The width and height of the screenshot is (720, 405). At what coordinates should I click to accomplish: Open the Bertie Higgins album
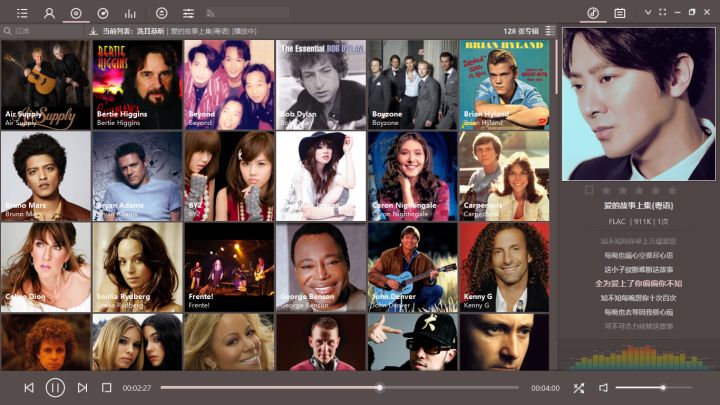click(x=137, y=84)
